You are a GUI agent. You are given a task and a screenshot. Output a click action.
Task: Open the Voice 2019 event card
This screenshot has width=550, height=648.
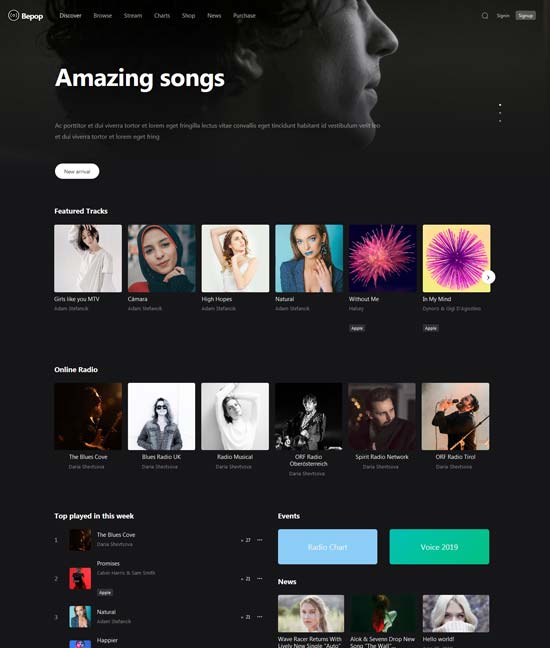pos(439,547)
